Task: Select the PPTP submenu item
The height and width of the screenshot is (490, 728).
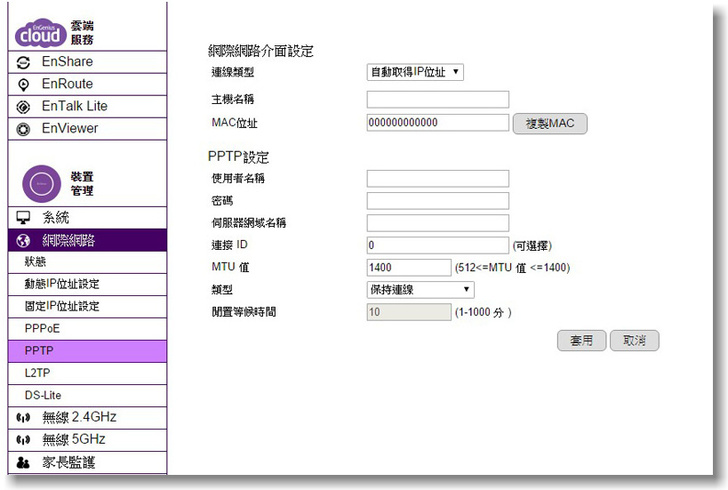Action: click(87, 351)
